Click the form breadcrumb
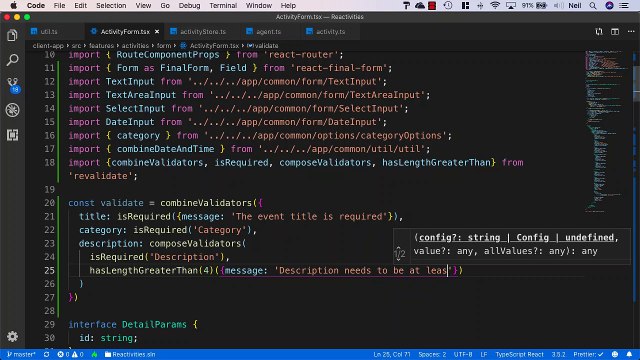Screen dimensions: 640x360 [164, 46]
